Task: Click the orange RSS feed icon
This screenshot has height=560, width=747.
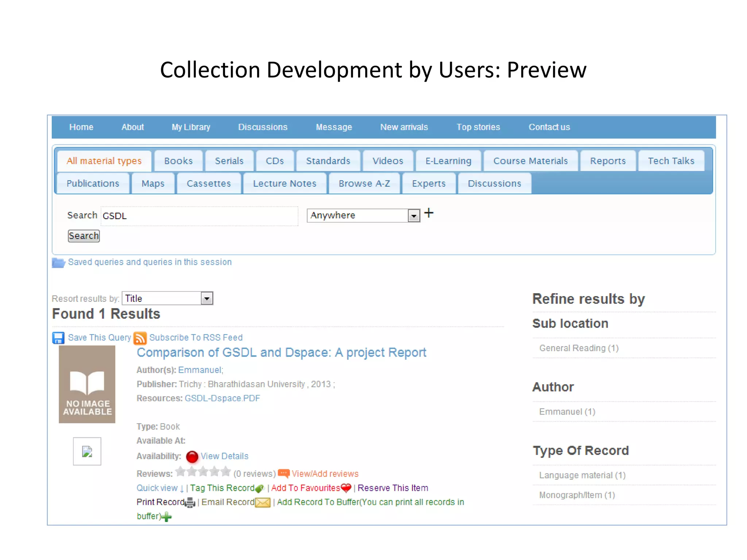Action: (140, 338)
